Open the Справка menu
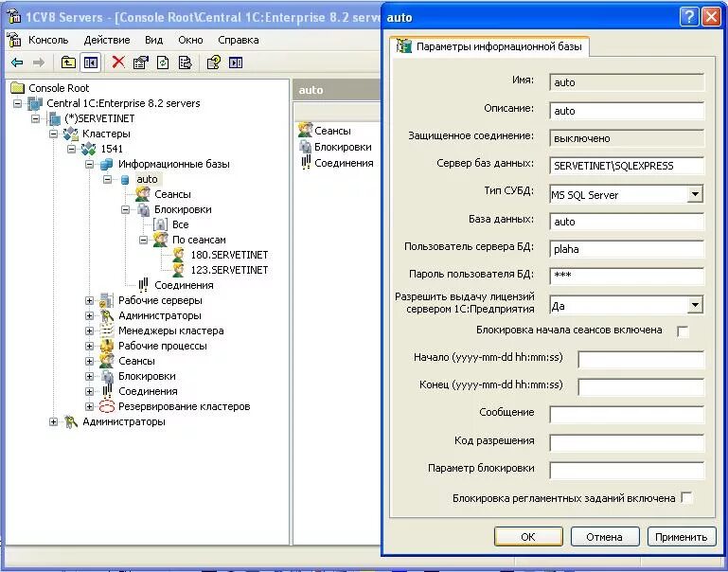 [239, 40]
